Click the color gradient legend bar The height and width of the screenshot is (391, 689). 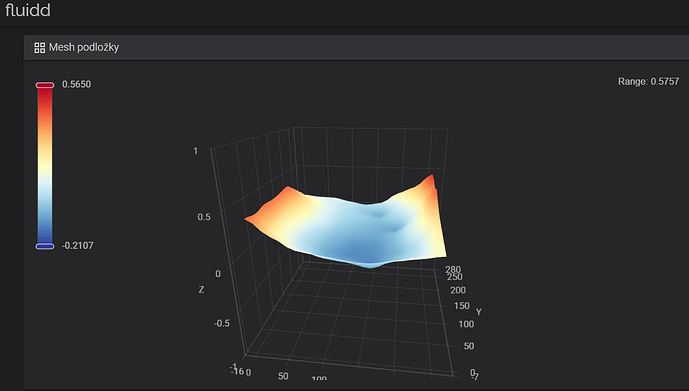tap(45, 166)
